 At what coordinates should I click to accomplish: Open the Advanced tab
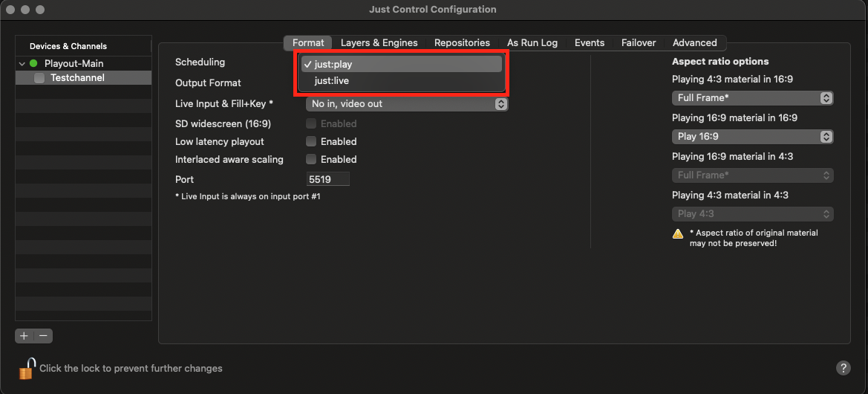(695, 42)
